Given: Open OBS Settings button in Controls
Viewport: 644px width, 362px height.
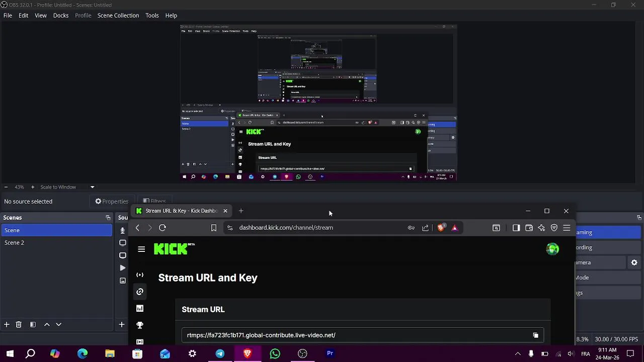Looking at the screenshot, I should [x=608, y=293].
